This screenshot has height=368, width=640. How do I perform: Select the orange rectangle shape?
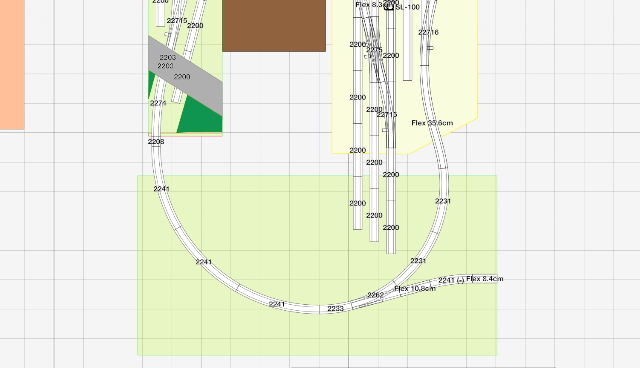click(x=12, y=64)
